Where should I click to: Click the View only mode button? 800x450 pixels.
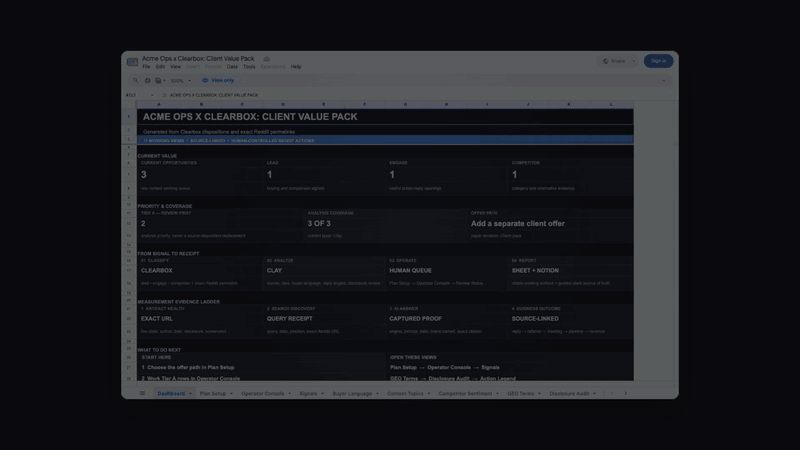[218, 81]
